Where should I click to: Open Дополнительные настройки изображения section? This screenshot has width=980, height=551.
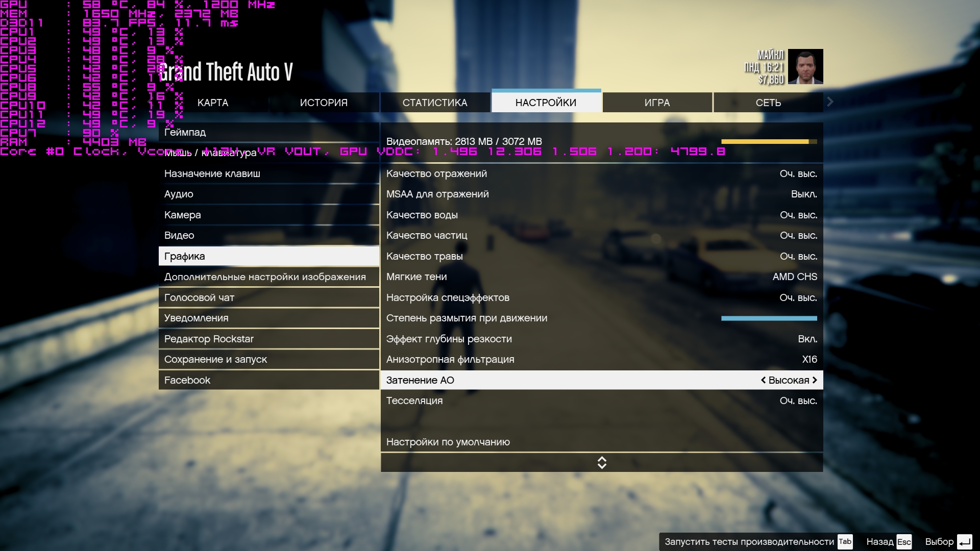click(265, 277)
